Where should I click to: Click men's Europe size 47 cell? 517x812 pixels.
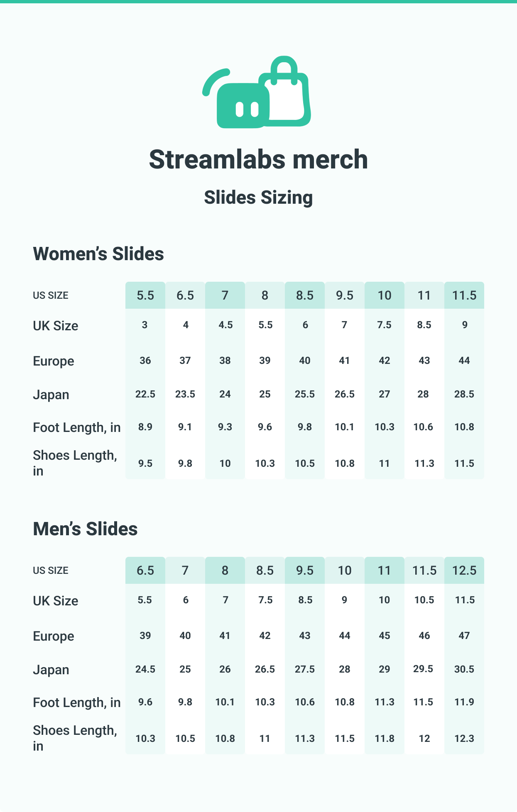pyautogui.click(x=464, y=636)
